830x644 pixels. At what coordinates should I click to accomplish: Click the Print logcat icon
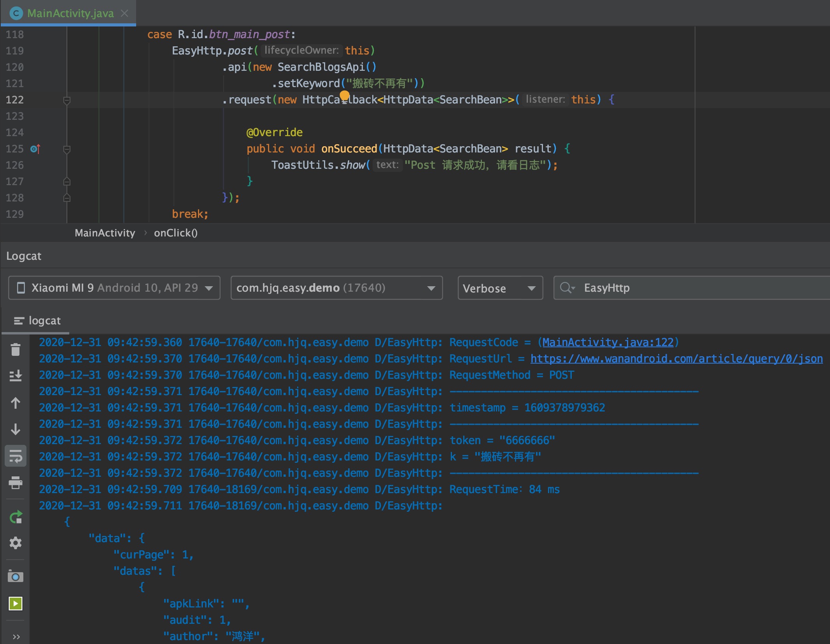tap(16, 483)
